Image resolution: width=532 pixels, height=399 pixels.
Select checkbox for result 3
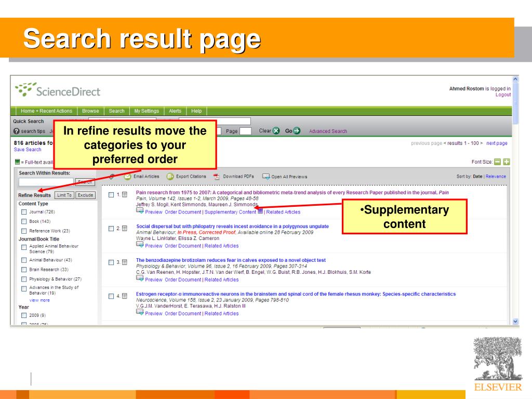pos(111,262)
